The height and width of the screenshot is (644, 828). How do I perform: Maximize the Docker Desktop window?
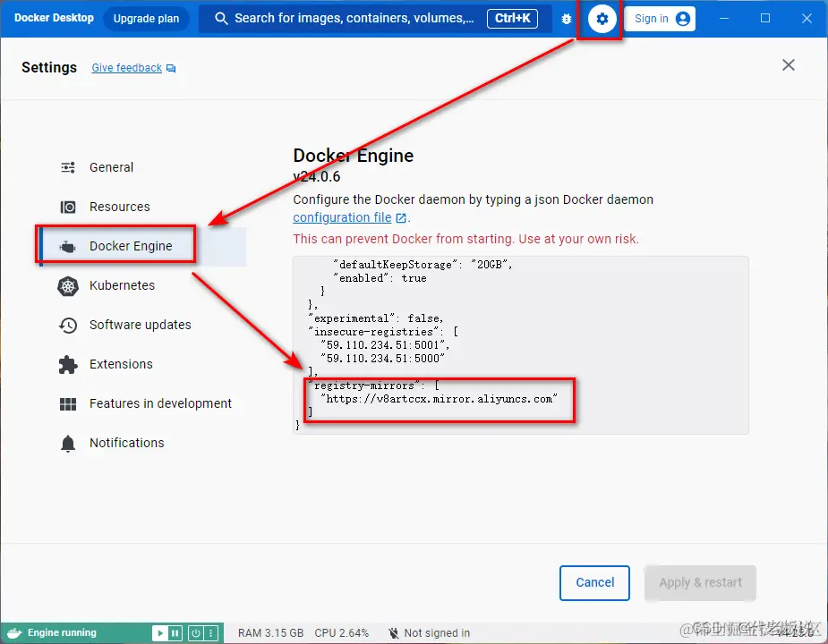point(765,19)
